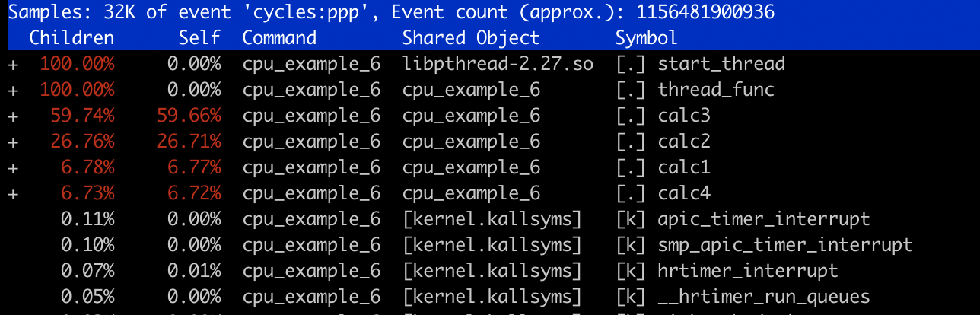Click [kernel.kallsyms] in the apic_timer_interrupt row
The image size is (980, 315).
click(x=492, y=219)
